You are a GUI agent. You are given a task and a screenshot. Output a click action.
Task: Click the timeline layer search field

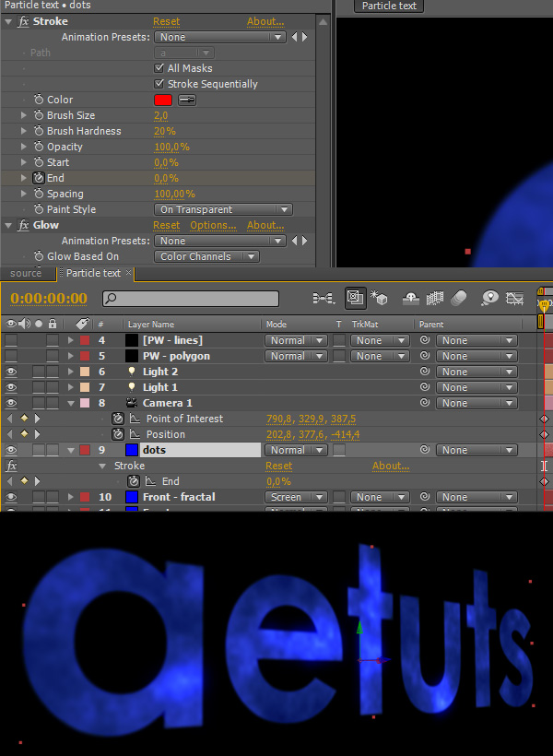191,299
